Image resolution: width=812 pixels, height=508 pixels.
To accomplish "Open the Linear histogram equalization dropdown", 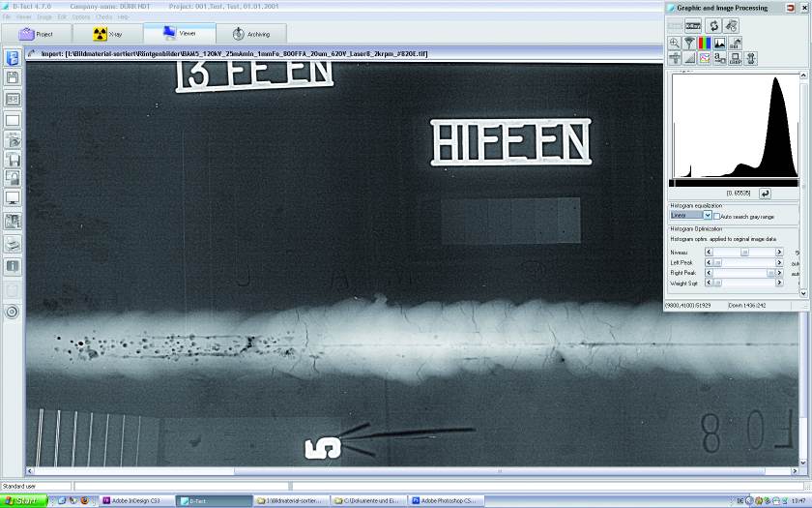I will pyautogui.click(x=707, y=216).
